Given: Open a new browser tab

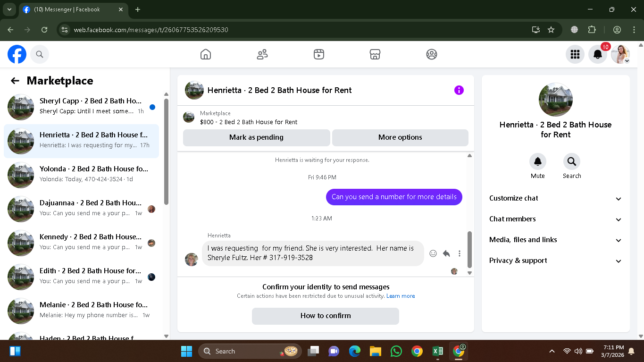Looking at the screenshot, I should click(x=138, y=9).
